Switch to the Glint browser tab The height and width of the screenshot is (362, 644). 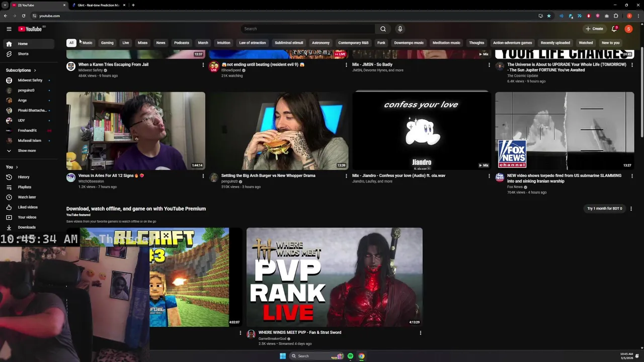pyautogui.click(x=98, y=5)
